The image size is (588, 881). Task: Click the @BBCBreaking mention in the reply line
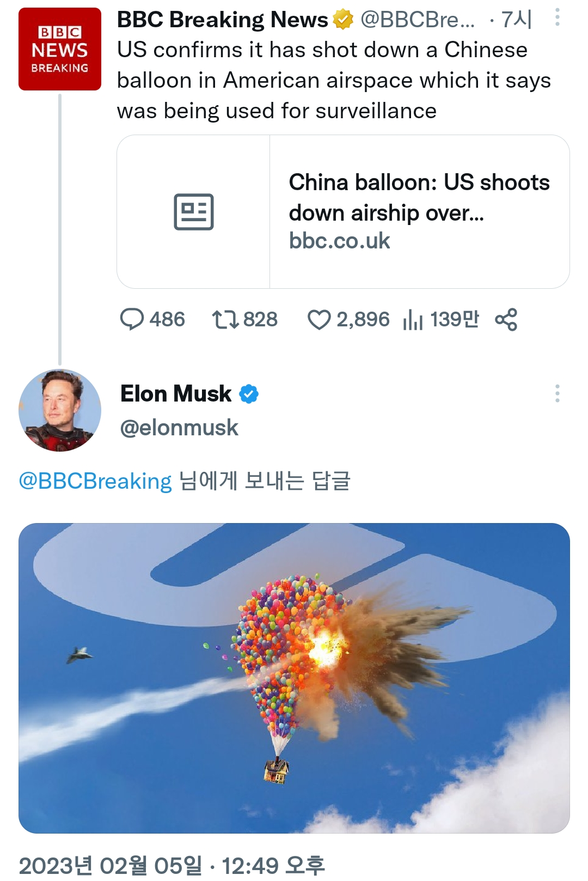tap(95, 482)
